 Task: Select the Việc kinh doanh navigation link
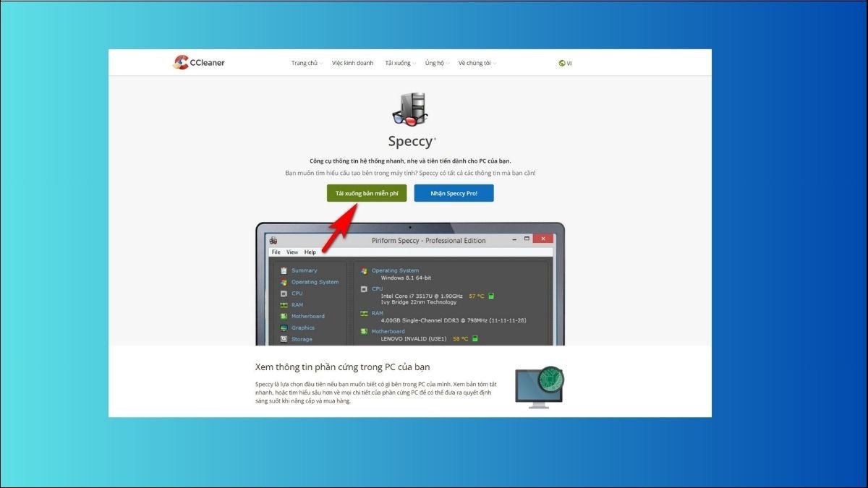tap(353, 62)
